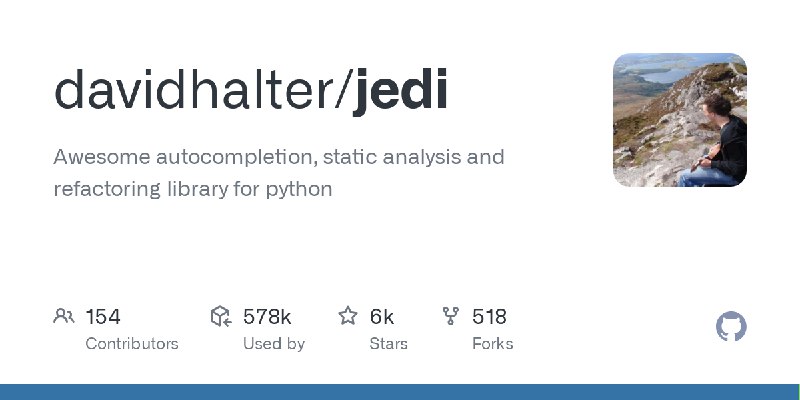Click the slash between davidhalter and jedi
The image size is (800, 400).
coord(343,90)
